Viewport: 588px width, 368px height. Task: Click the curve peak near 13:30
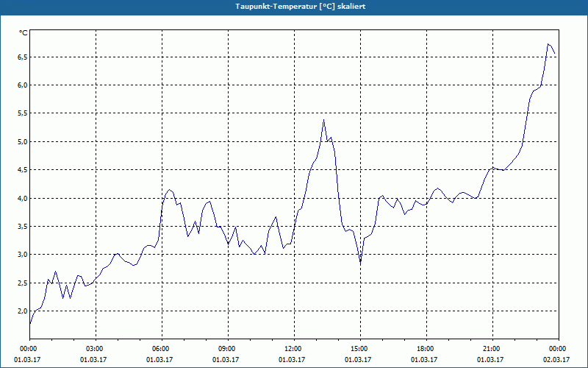[x=323, y=120]
